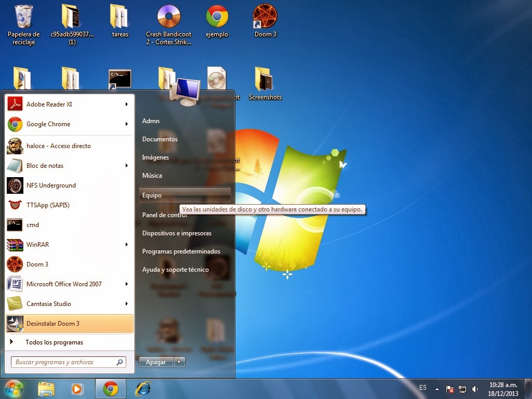Launch Camtasia Studio from Start menu
This screenshot has height=399, width=532.
coord(70,303)
